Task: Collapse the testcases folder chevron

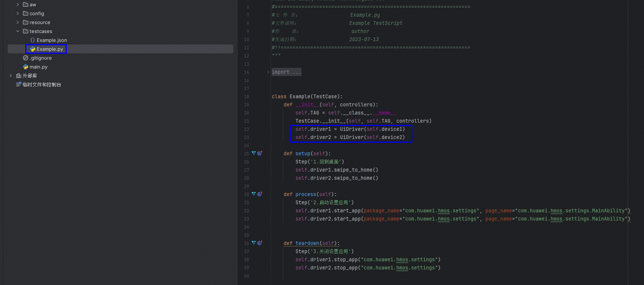Action: point(17,31)
